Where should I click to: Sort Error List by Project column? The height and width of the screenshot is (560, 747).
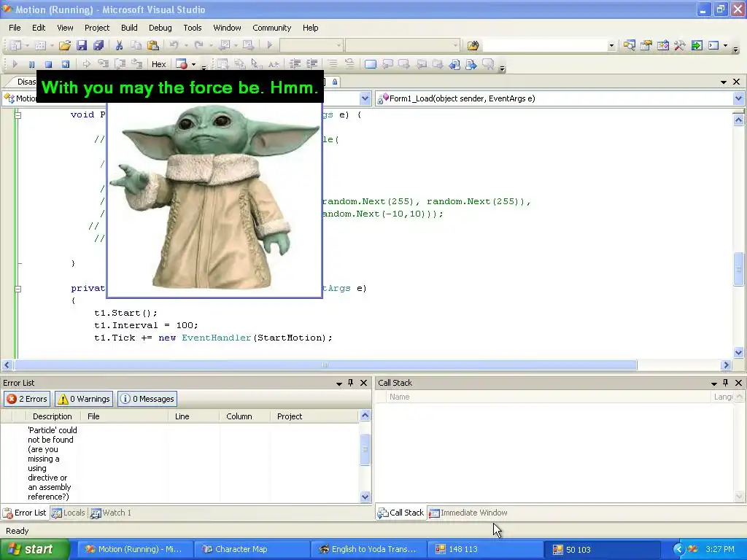[x=314, y=416]
